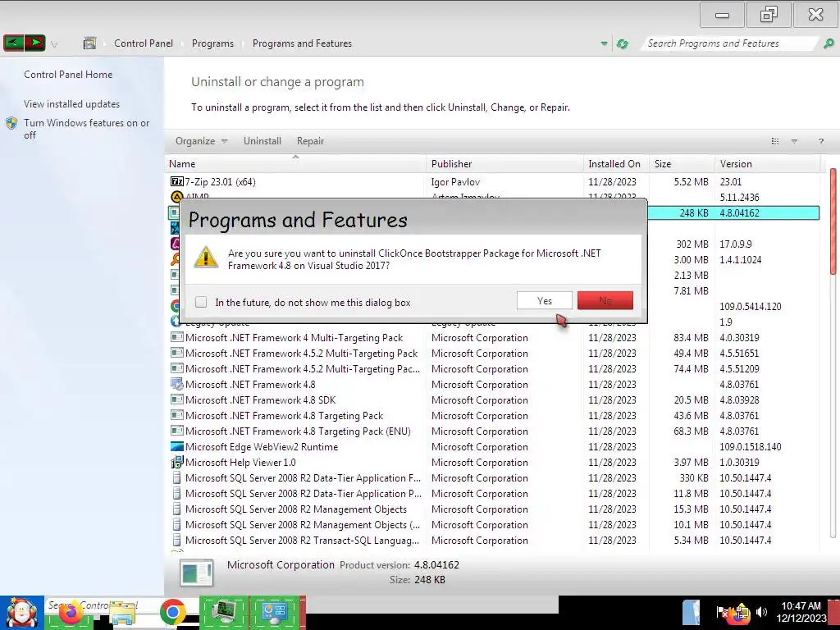
Task: Click the 83.4 MB size cell
Action: click(x=691, y=337)
